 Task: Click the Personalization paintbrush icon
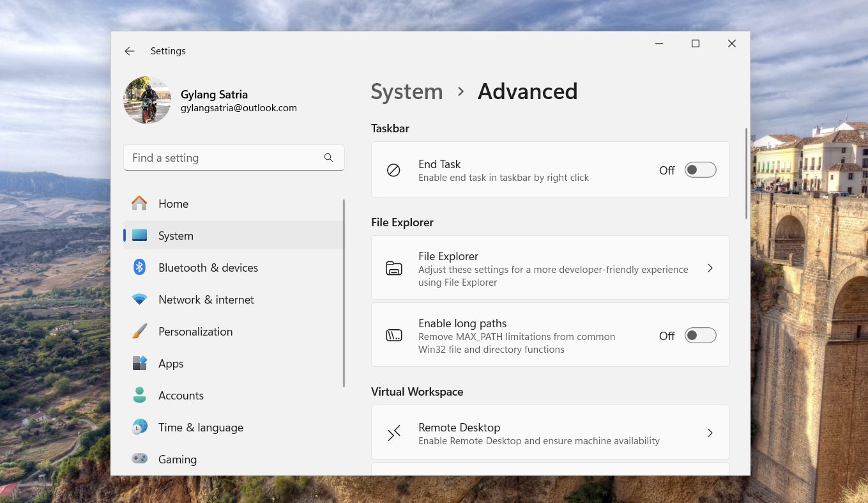pyautogui.click(x=139, y=332)
